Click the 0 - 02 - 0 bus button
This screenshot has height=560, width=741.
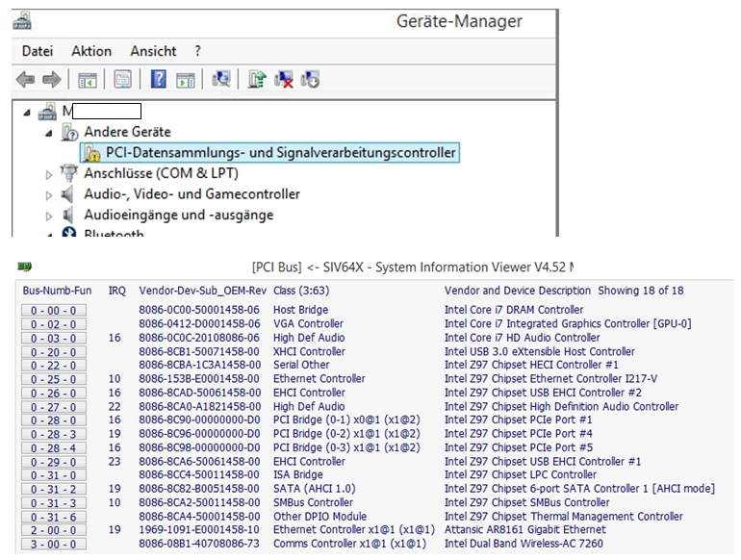(x=53, y=324)
